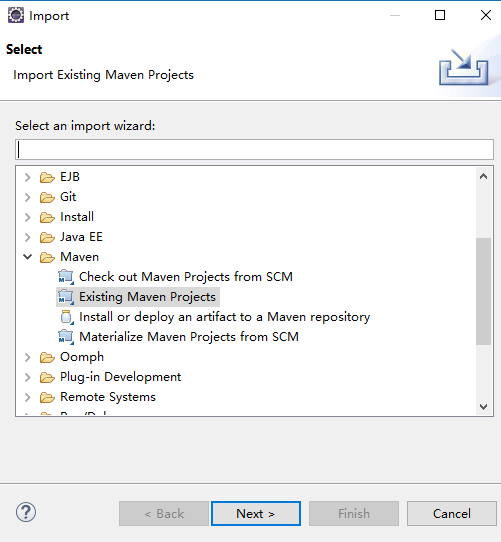Maximize the Import dialog window

[x=440, y=15]
